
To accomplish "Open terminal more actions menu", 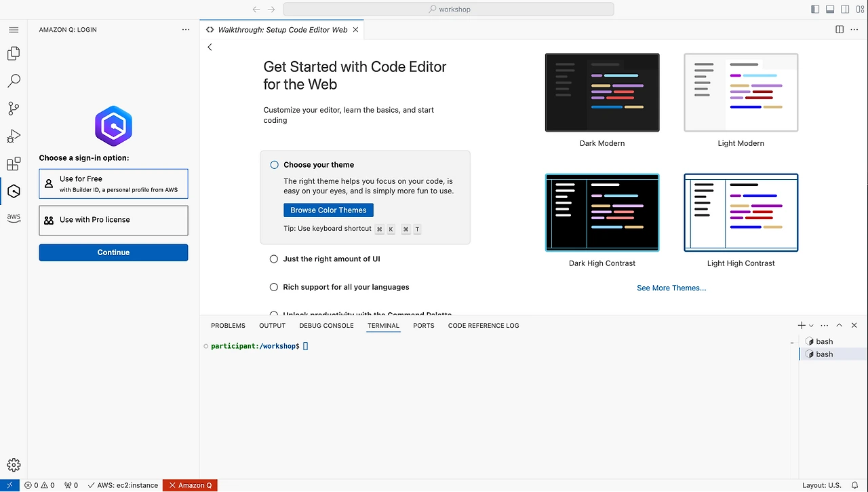I will click(x=825, y=325).
